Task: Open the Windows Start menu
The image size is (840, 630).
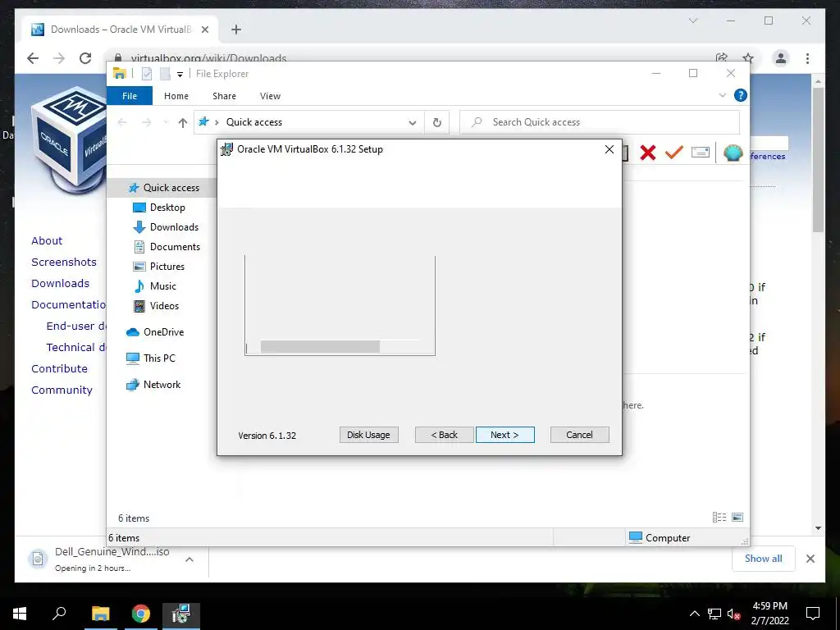Action: point(20,614)
